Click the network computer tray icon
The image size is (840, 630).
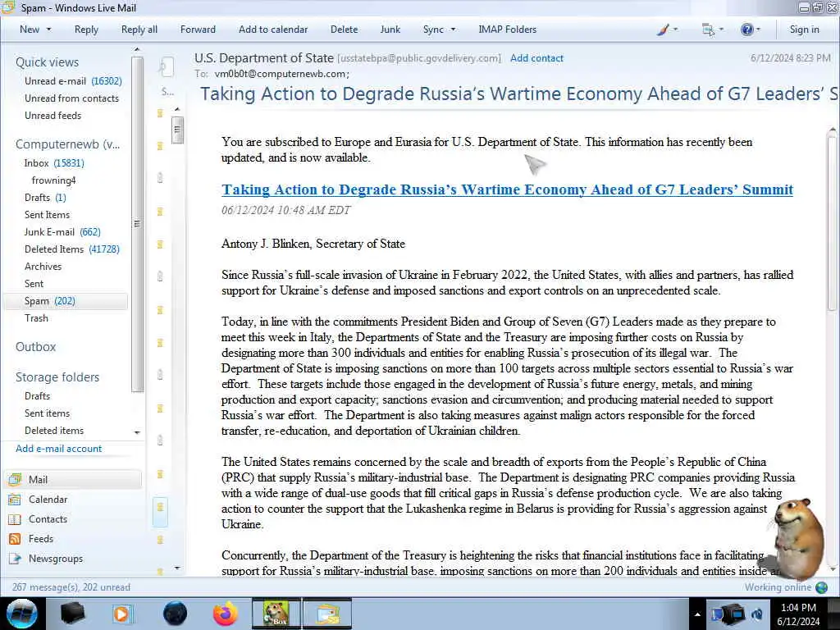[x=733, y=614]
